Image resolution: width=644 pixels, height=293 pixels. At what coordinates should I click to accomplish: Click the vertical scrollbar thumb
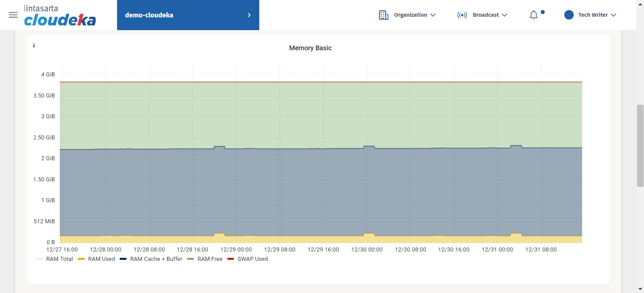pyautogui.click(x=640, y=146)
